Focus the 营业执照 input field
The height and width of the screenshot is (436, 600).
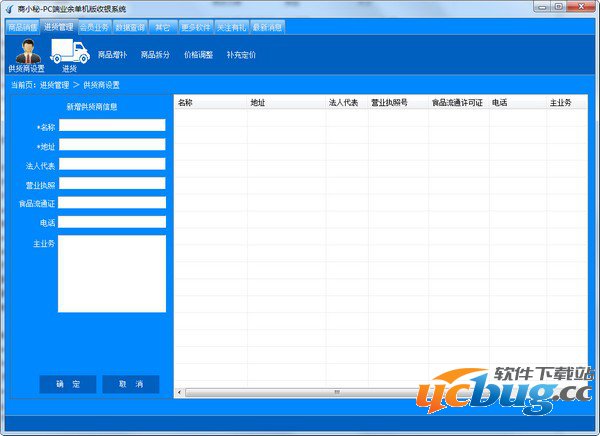[x=112, y=183]
